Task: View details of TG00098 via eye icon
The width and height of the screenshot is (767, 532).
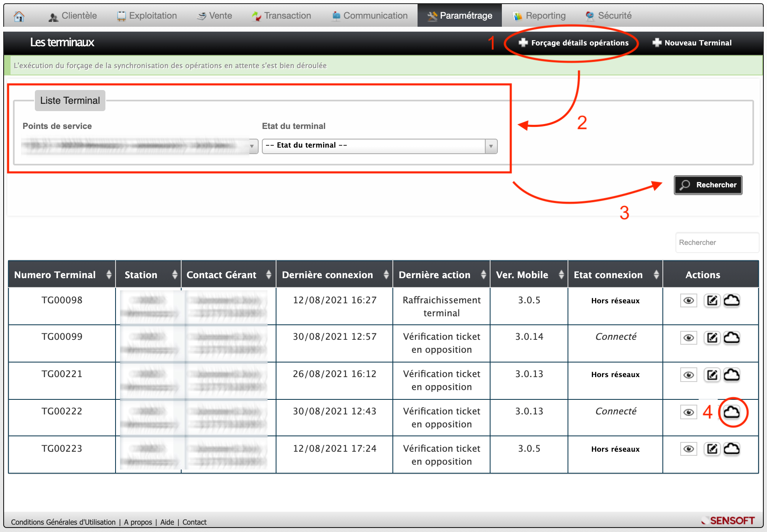Action: [688, 300]
